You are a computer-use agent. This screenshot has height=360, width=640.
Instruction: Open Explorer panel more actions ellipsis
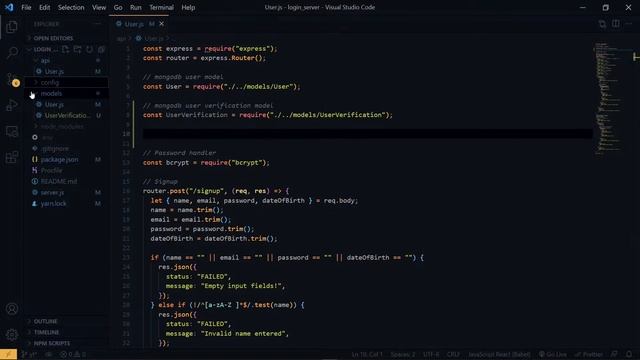98,24
